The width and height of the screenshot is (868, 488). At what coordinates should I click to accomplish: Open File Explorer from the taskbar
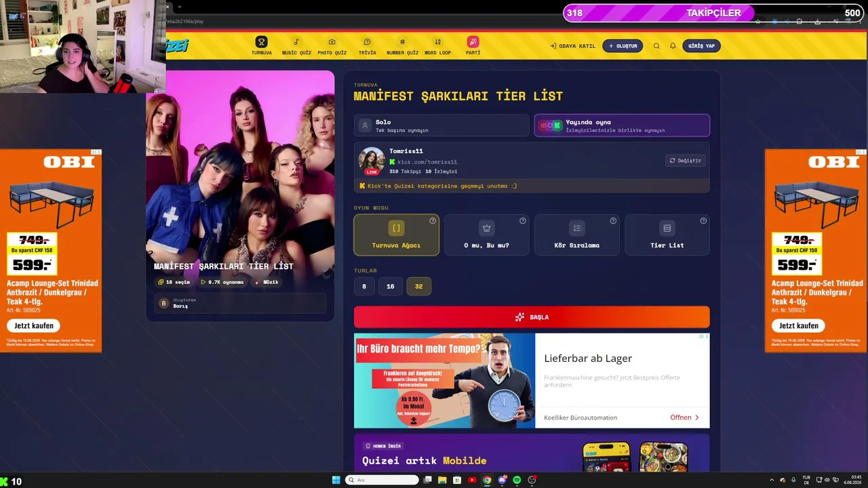tap(442, 481)
